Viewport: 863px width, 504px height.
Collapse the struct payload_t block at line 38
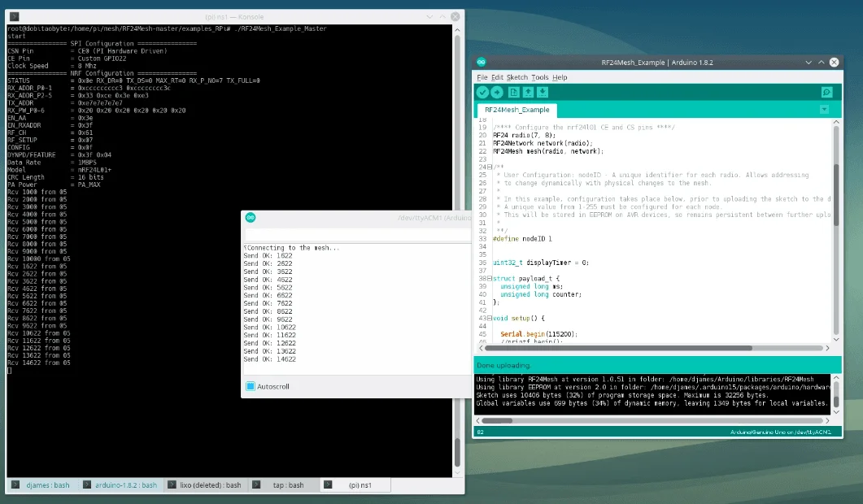(x=490, y=278)
